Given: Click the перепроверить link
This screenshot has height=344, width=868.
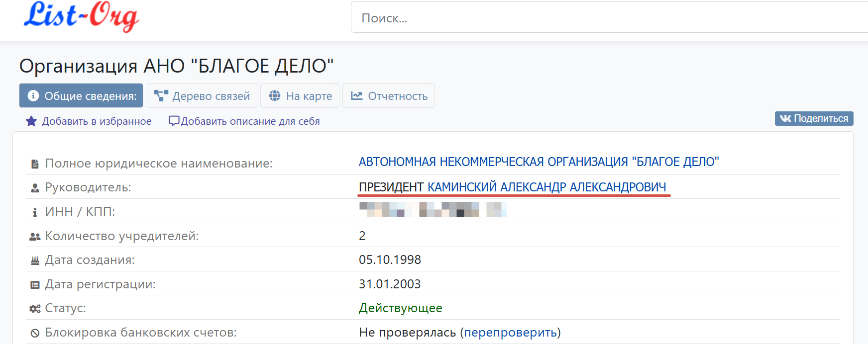Looking at the screenshot, I should click(510, 333).
